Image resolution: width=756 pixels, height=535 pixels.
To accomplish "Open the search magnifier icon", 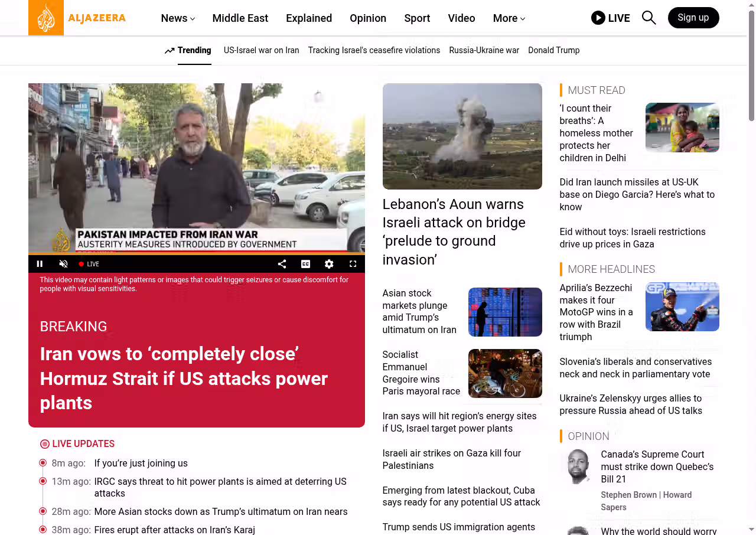I will coord(649,18).
